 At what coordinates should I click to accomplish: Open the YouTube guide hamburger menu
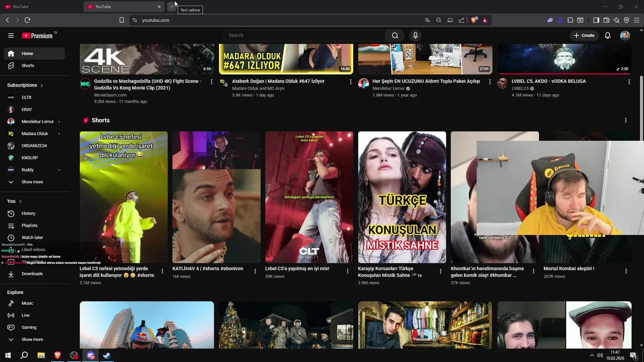[11, 35]
